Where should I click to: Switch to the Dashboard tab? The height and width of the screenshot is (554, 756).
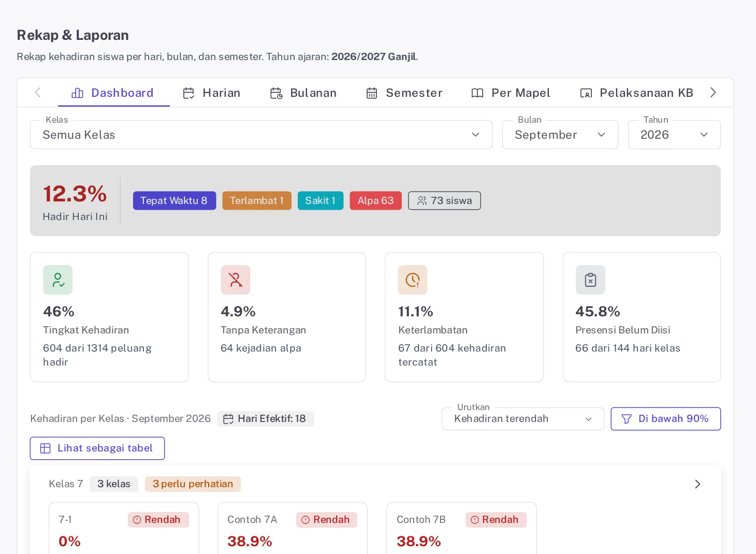pyautogui.click(x=113, y=93)
